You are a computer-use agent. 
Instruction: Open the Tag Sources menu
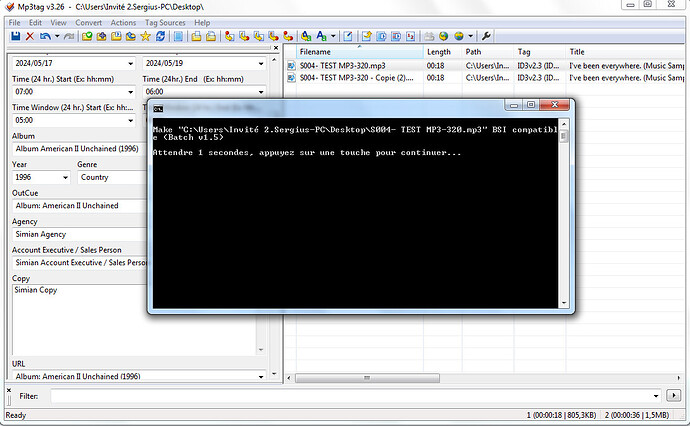[165, 22]
